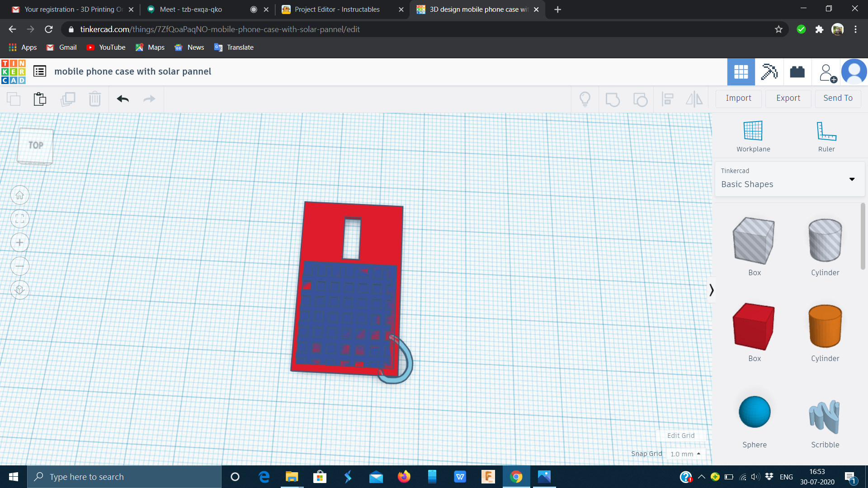Group the selected shapes

[x=613, y=99]
